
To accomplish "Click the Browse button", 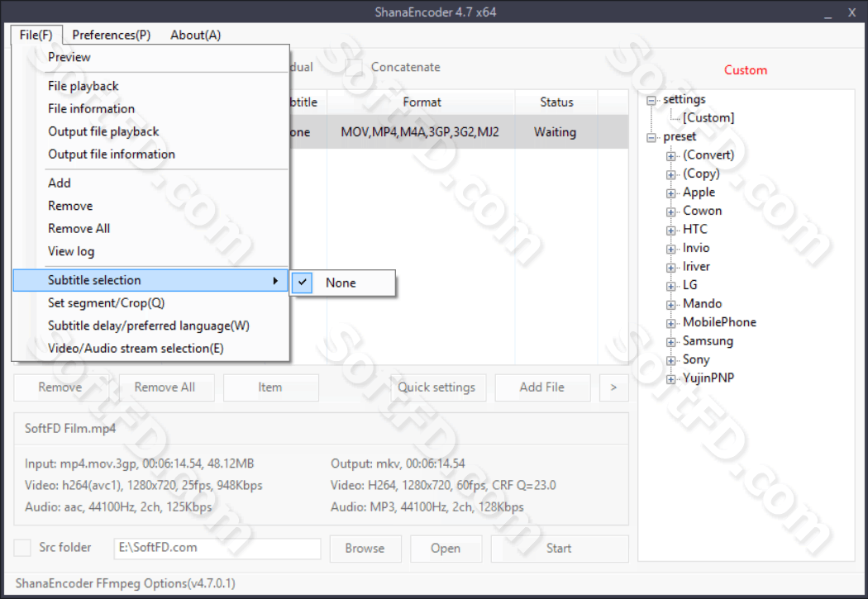I will pos(365,548).
